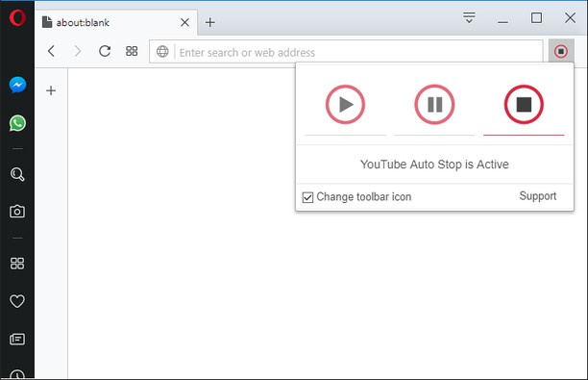Click YouTube Auto Stop toolbar extension icon
Viewport: 588px width, 380px height.
pyautogui.click(x=561, y=51)
